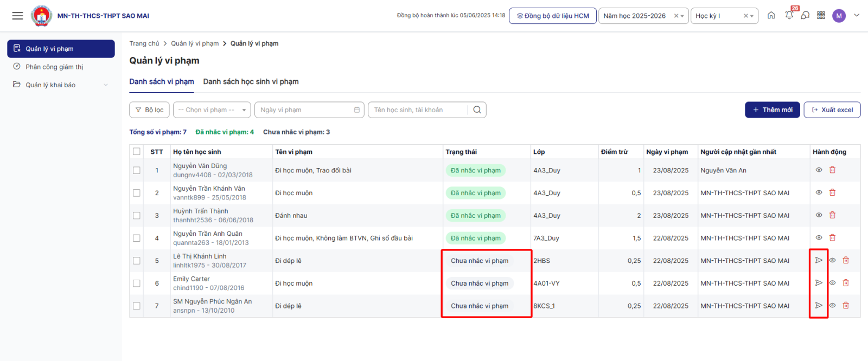Open the apps grid icon
Viewport: 868px width, 361px height.
[821, 16]
